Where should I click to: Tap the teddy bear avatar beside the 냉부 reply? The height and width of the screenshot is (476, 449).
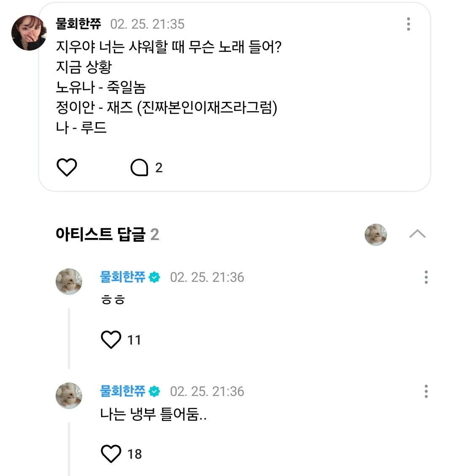(x=69, y=396)
